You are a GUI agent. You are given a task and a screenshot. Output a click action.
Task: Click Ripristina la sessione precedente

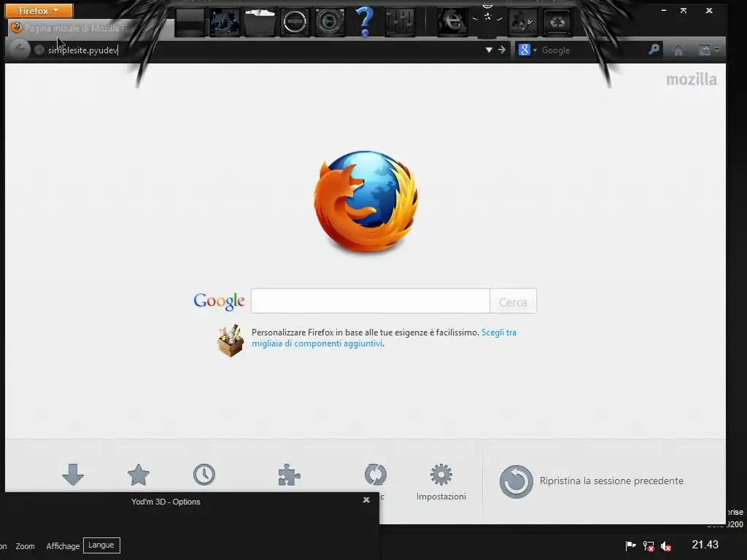click(591, 481)
